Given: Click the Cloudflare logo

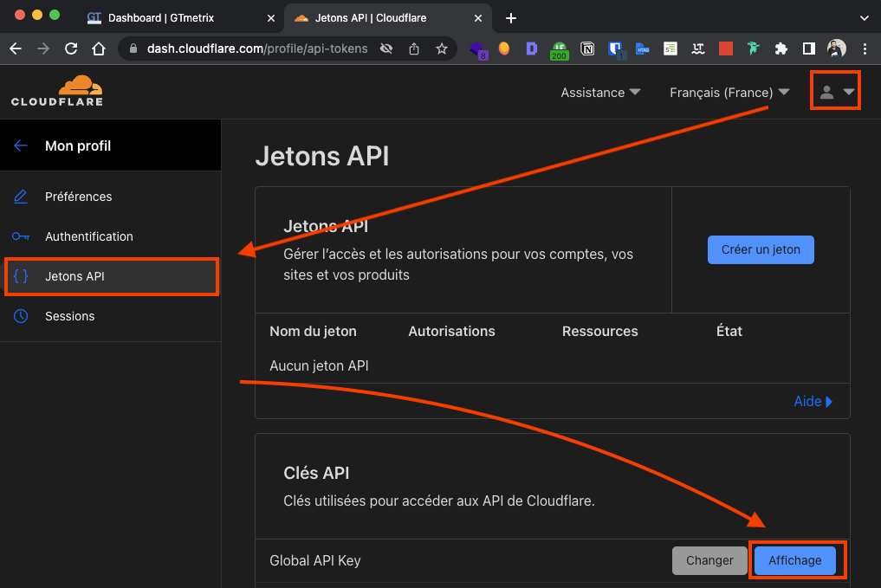Looking at the screenshot, I should (57, 91).
